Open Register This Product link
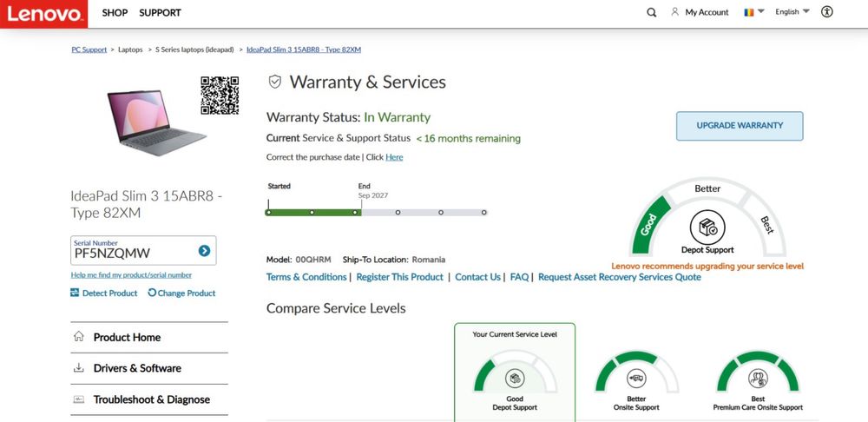Image resolution: width=868 pixels, height=422 pixels. (x=399, y=277)
